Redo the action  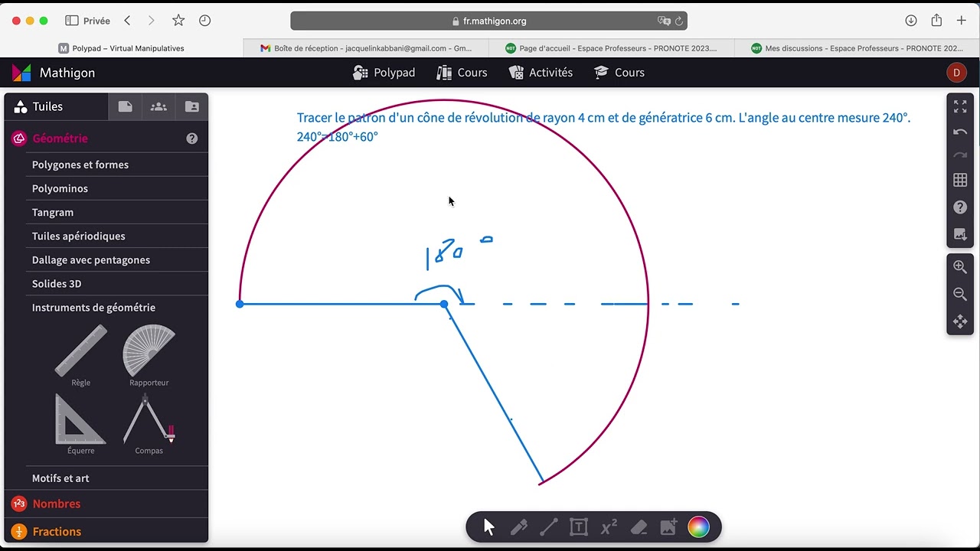pyautogui.click(x=960, y=155)
